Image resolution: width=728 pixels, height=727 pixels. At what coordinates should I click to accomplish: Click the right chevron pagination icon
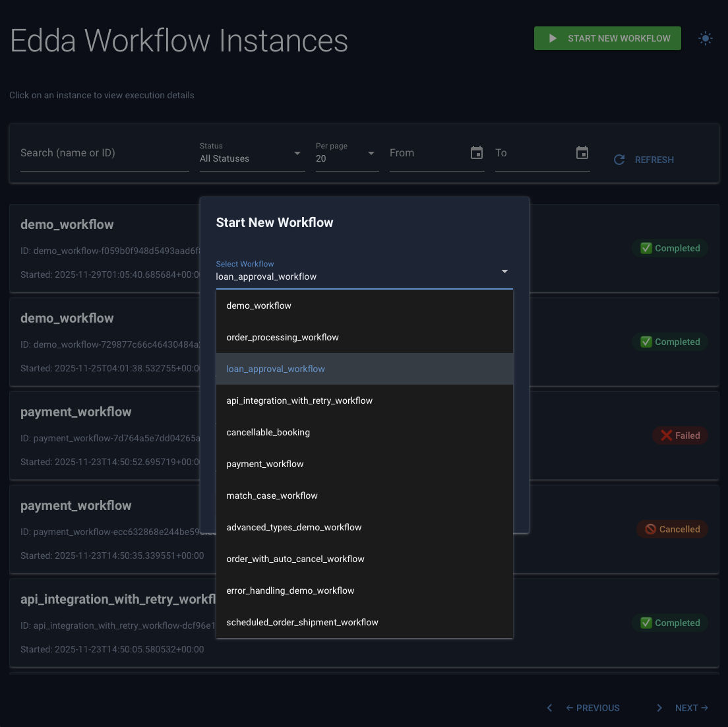pos(659,708)
